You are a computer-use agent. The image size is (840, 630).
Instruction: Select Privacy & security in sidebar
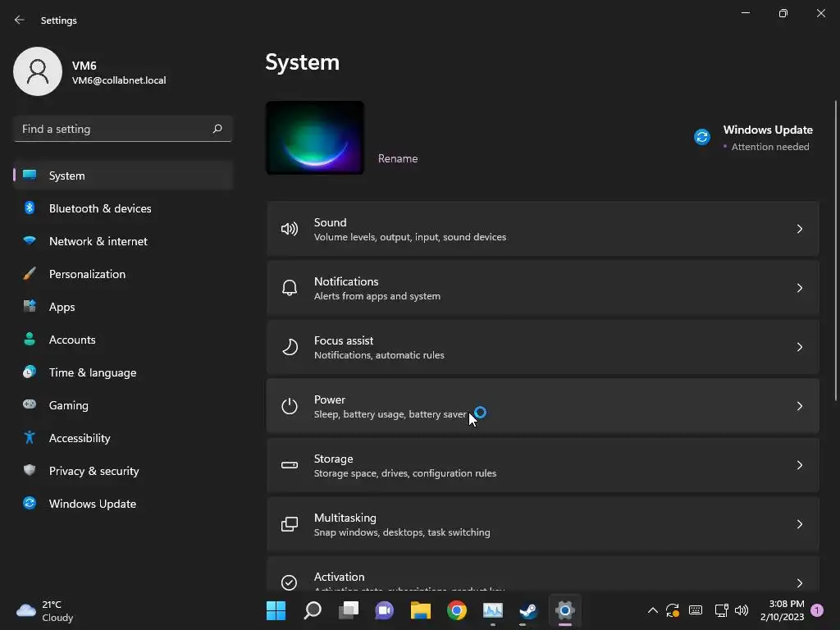click(x=123, y=470)
